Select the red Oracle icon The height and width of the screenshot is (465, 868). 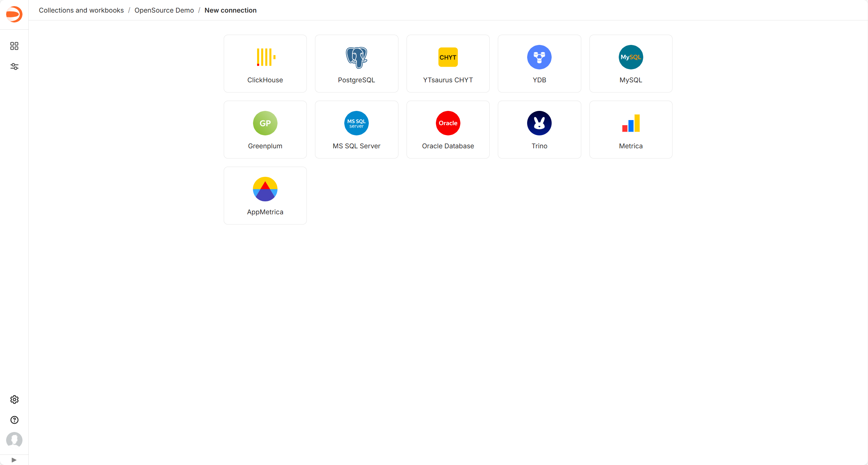[x=448, y=123]
